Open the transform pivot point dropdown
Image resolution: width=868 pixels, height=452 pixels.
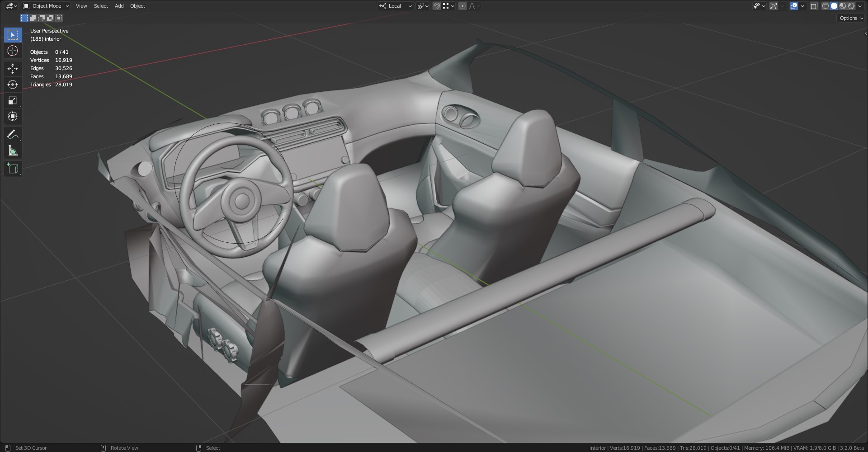pyautogui.click(x=423, y=6)
